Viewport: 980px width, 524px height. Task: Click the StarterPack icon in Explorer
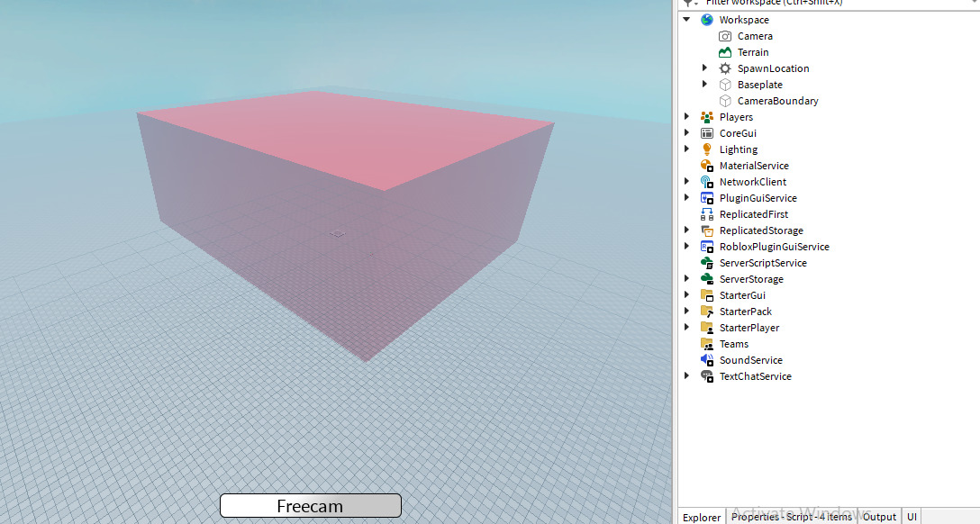(708, 312)
